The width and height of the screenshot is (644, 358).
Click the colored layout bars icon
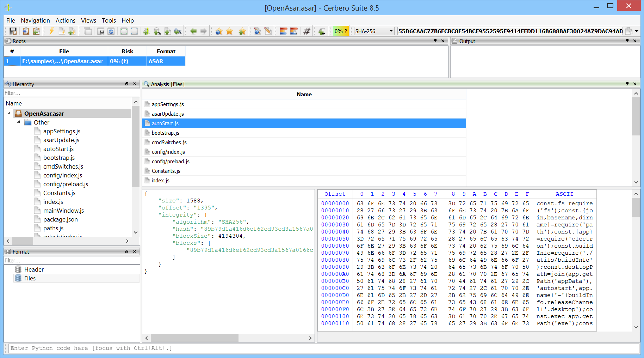click(x=284, y=31)
